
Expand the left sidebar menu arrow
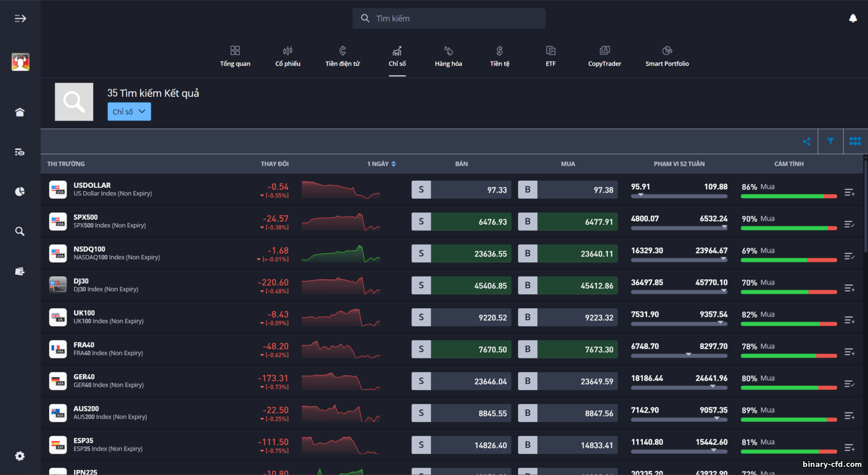tap(20, 19)
